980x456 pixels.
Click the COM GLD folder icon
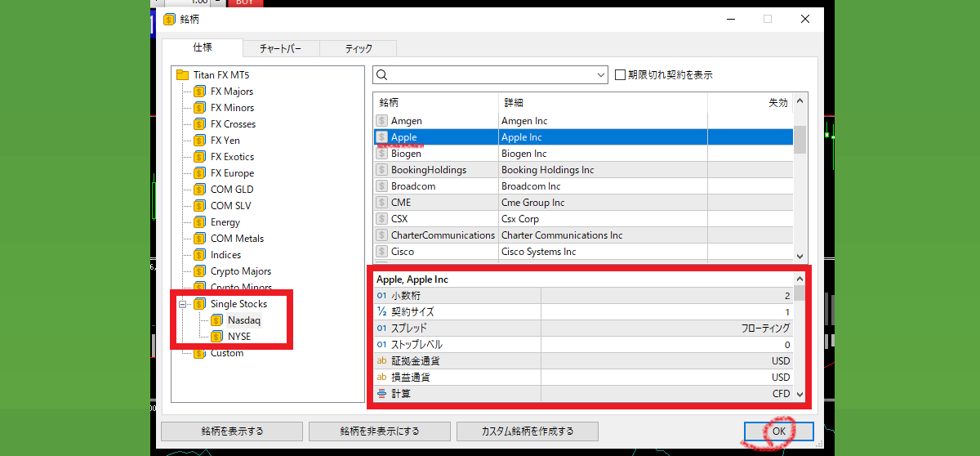click(x=199, y=190)
